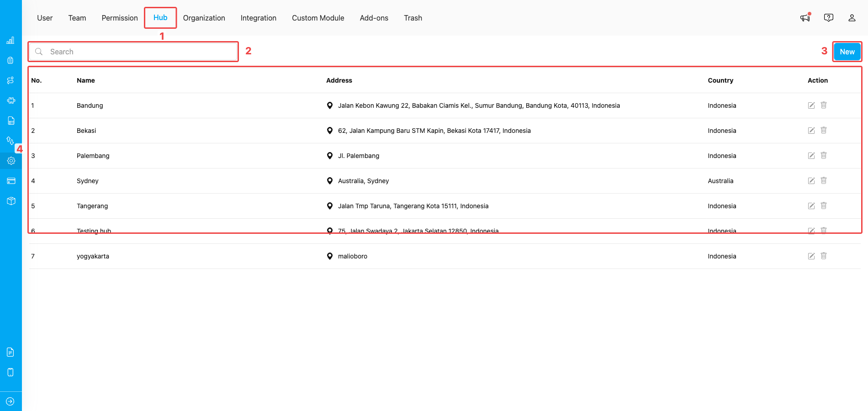The image size is (868, 411).
Task: Delete the Palembang hub
Action: click(824, 155)
